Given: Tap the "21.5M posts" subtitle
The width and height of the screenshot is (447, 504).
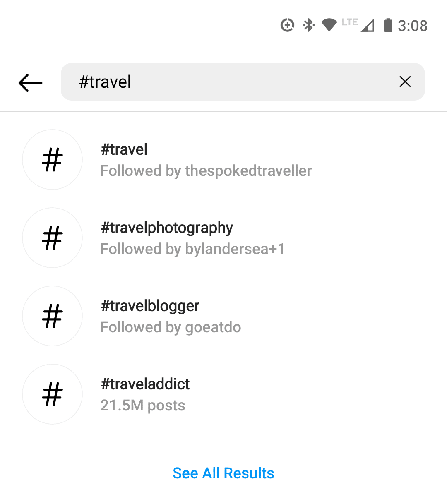Looking at the screenshot, I should [x=143, y=406].
